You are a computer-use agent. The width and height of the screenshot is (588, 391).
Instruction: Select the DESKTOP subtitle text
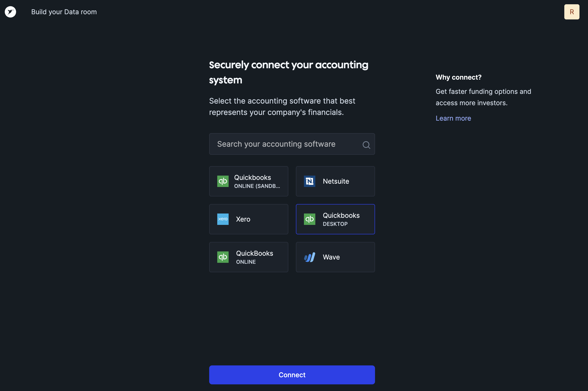coord(335,224)
